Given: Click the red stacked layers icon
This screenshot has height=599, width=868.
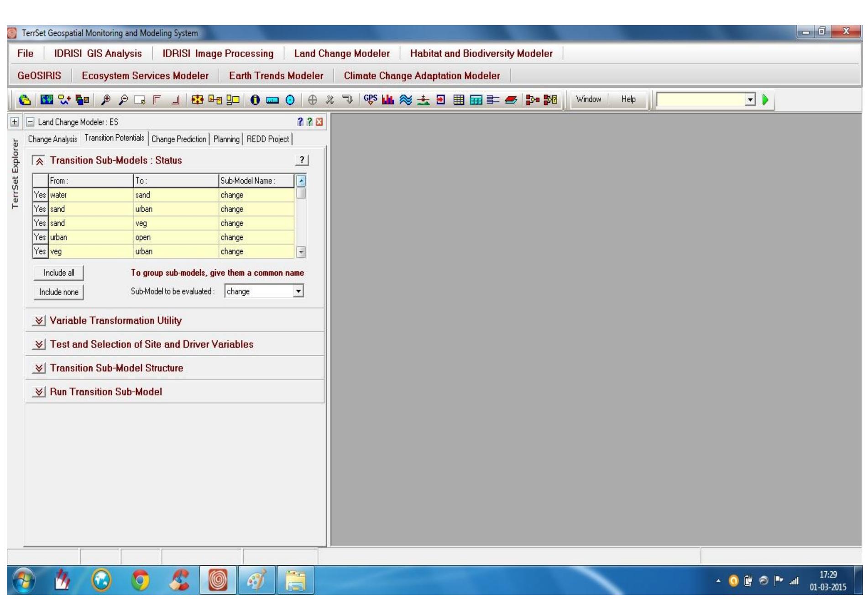Looking at the screenshot, I should 511,99.
